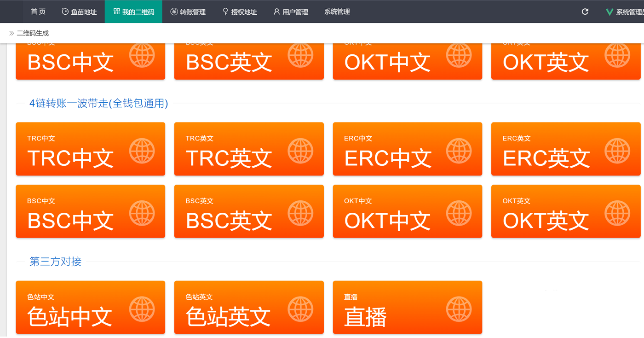Open 鱼苗地址 from the top navigation
644x338 pixels.
coord(79,12)
